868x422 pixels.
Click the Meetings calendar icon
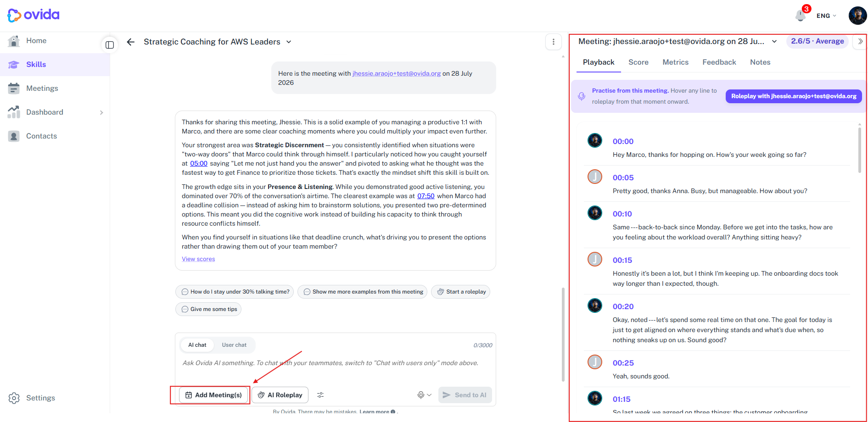[14, 89]
